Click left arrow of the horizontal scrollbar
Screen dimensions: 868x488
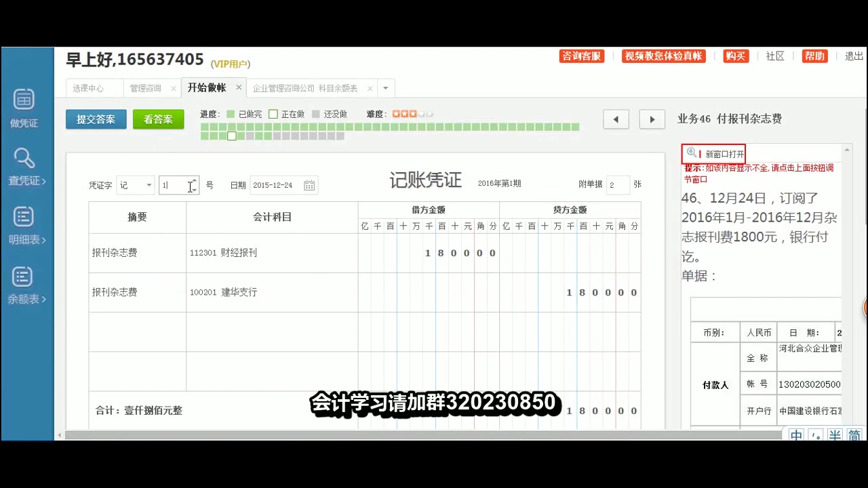pos(60,435)
